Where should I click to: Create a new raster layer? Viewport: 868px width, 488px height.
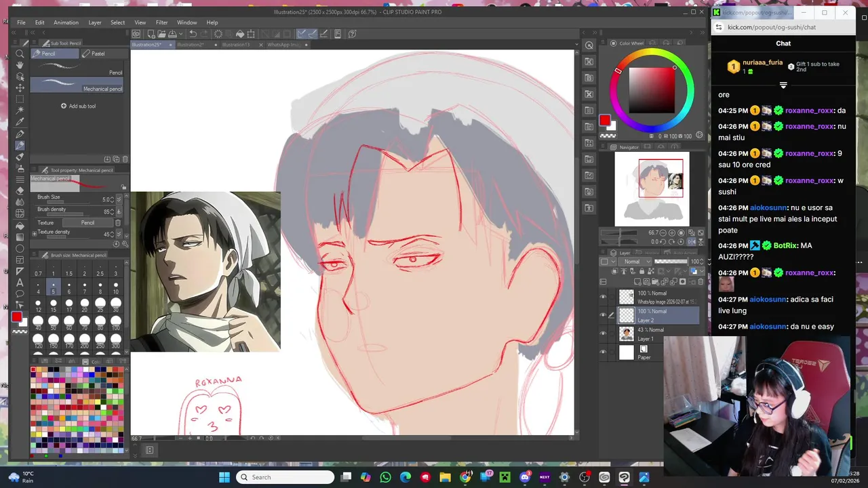coord(638,282)
